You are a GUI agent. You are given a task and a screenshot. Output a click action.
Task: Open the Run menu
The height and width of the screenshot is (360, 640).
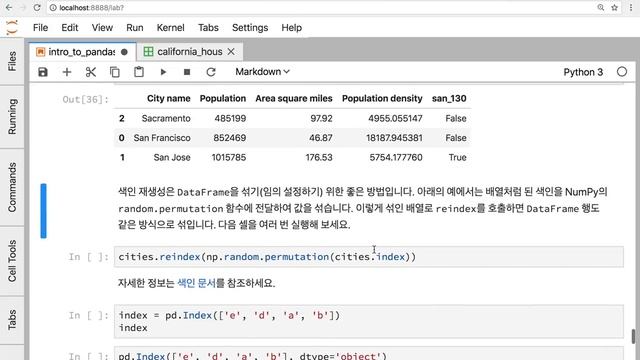[x=135, y=28]
